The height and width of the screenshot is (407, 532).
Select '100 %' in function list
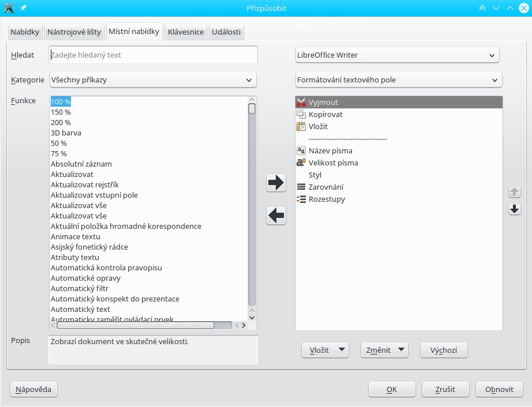[x=61, y=101]
